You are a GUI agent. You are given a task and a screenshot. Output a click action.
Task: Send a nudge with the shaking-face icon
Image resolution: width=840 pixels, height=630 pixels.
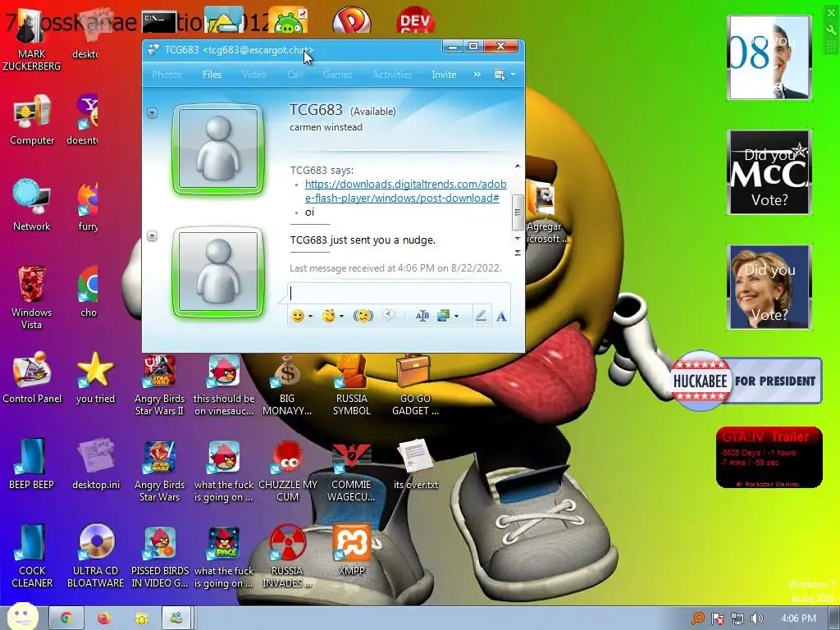pos(363,316)
